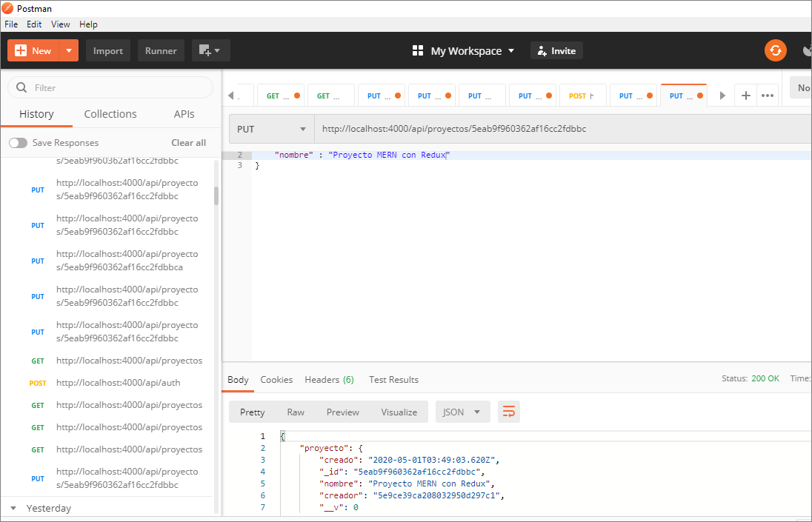Image resolution: width=812 pixels, height=522 pixels.
Task: Select the active PUT request tab
Action: click(684, 96)
